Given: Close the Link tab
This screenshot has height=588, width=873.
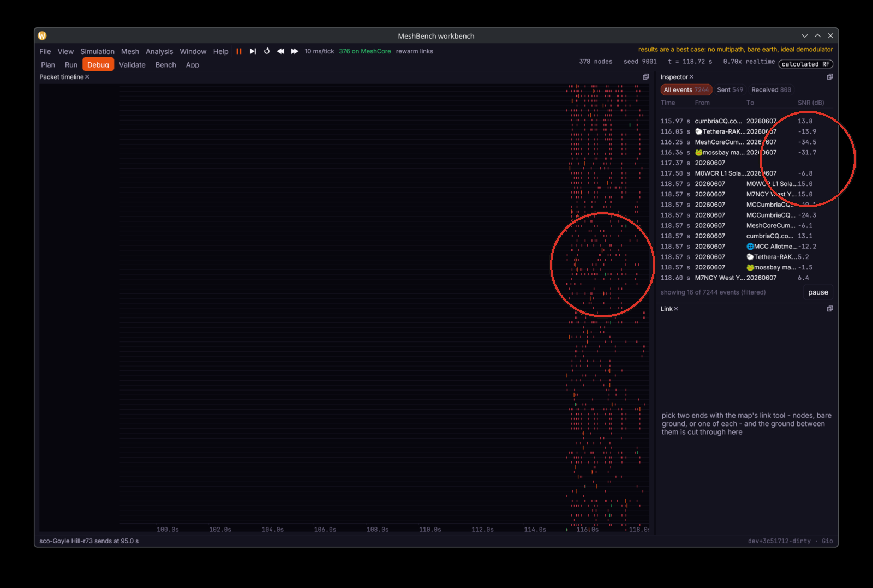Looking at the screenshot, I should click(x=676, y=309).
